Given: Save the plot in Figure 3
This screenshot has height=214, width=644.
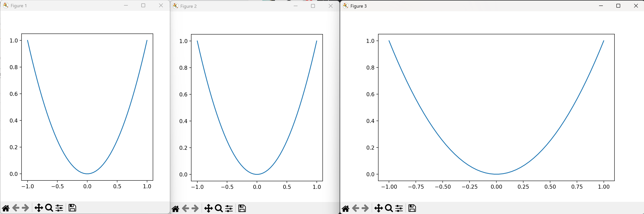Looking at the screenshot, I should (412, 208).
